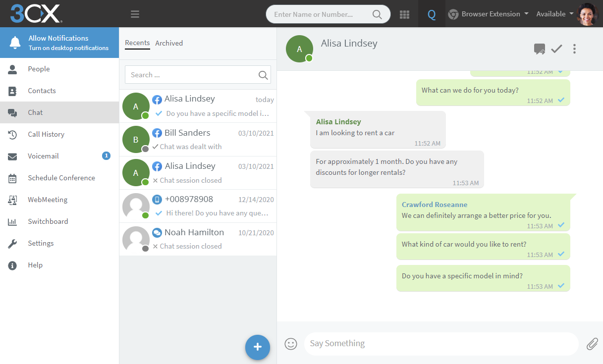The width and height of the screenshot is (603, 364).
Task: Open the emoji picker in message box
Action: coord(291,344)
